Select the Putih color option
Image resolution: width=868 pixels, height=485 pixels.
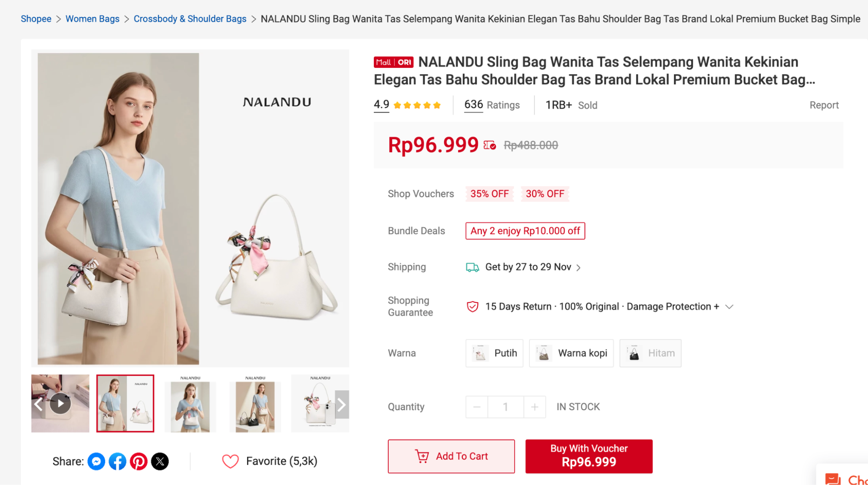(494, 353)
